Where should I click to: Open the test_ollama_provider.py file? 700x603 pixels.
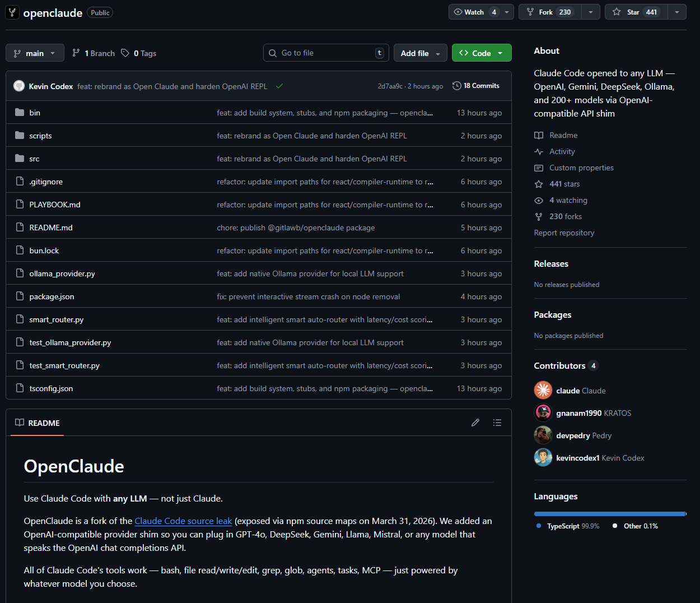tap(70, 342)
